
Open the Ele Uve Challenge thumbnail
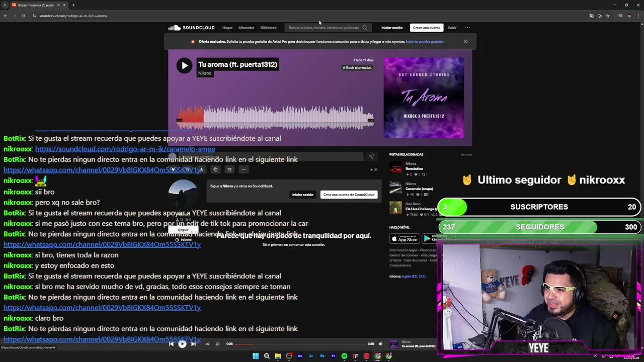pos(396,208)
